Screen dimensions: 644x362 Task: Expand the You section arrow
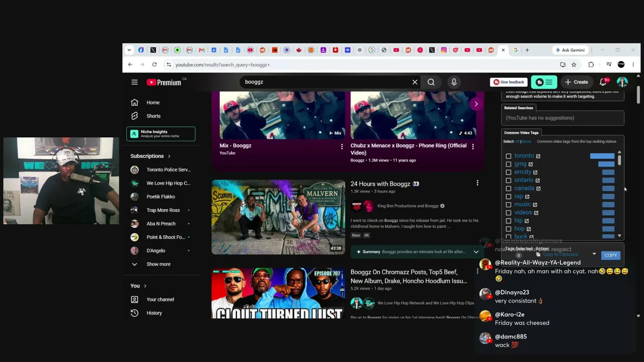[x=145, y=286]
